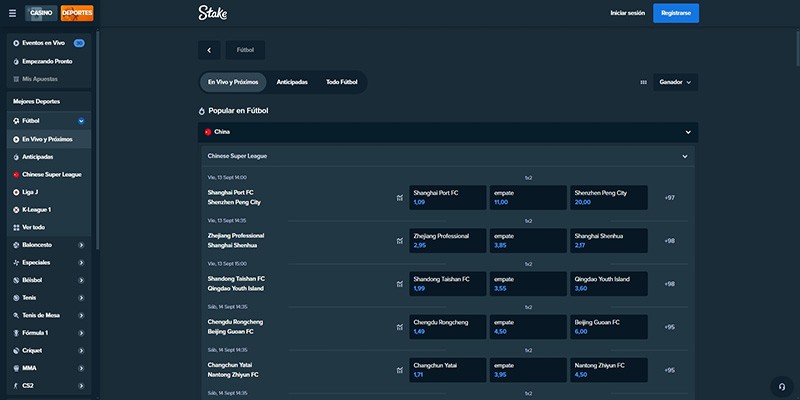This screenshot has width=800, height=400.
Task: Click the Especiales sport icon
Action: click(x=16, y=263)
